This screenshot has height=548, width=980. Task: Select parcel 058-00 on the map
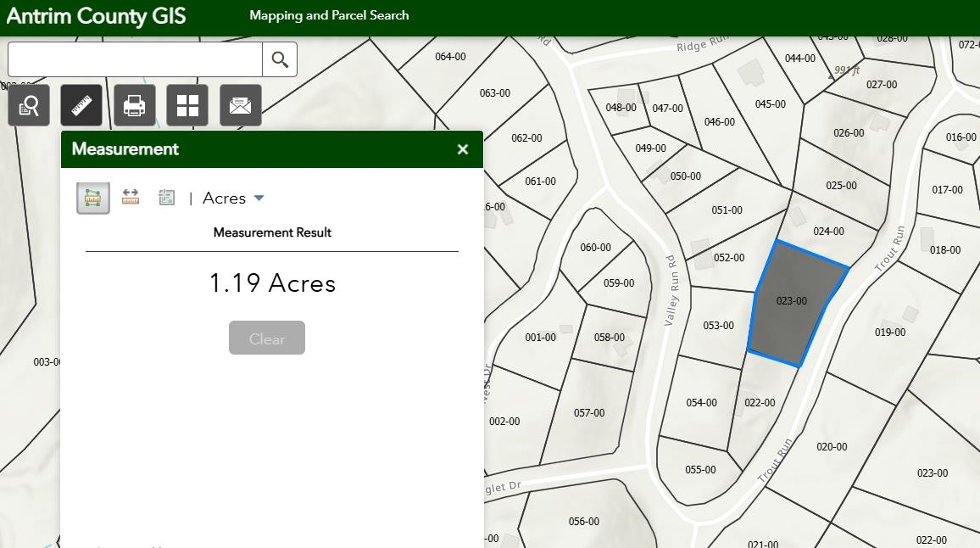[610, 338]
